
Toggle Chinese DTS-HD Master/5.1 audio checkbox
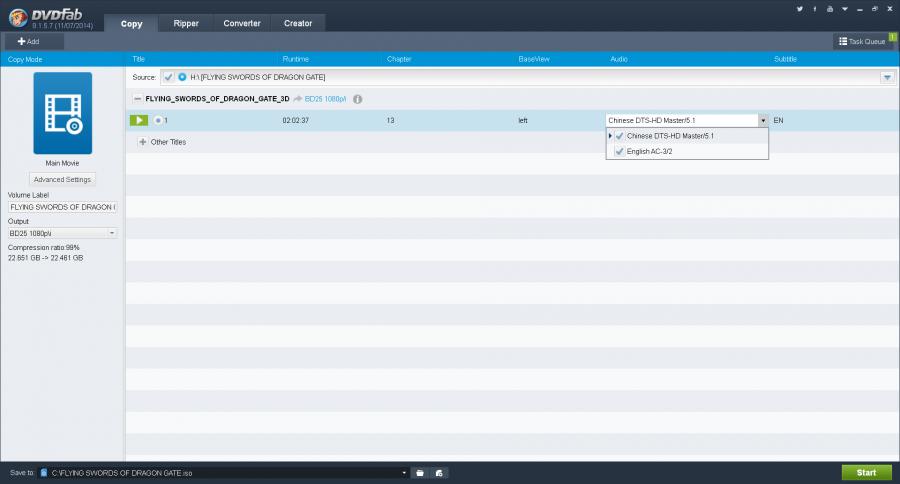coord(619,136)
